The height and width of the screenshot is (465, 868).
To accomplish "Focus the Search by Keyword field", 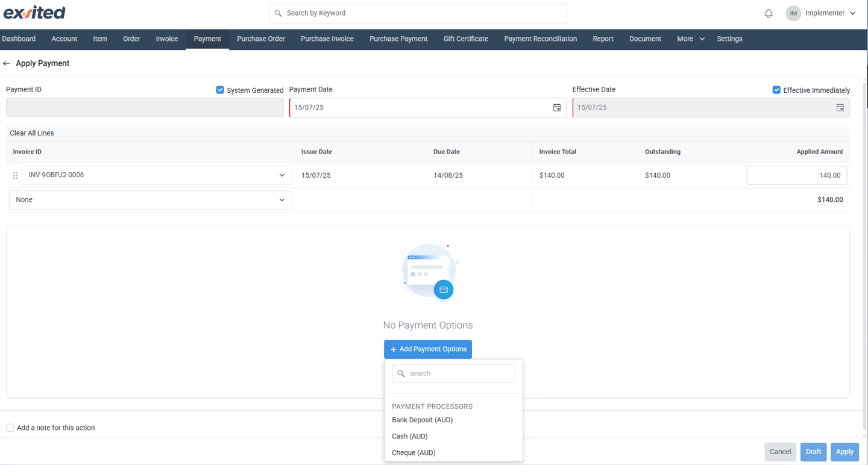I will pos(418,13).
